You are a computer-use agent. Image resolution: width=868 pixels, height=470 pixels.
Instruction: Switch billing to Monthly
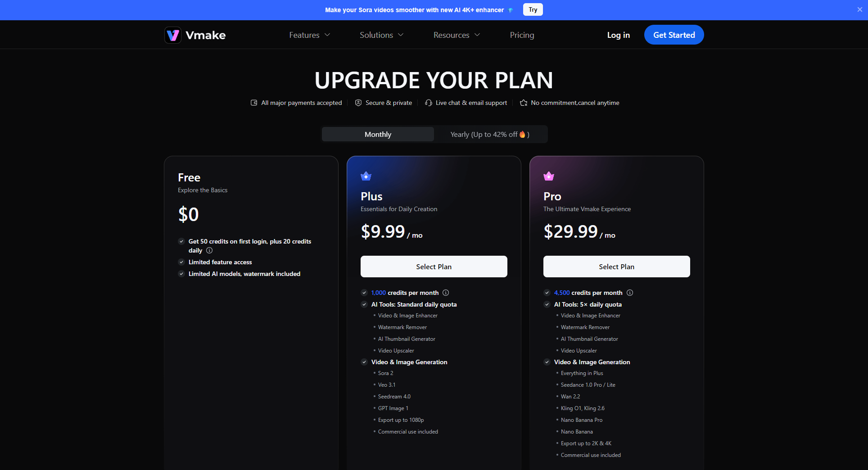click(378, 134)
